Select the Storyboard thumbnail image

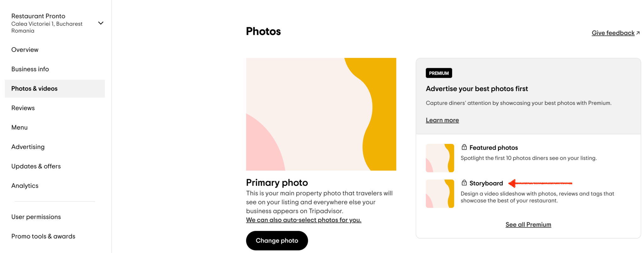(x=440, y=194)
